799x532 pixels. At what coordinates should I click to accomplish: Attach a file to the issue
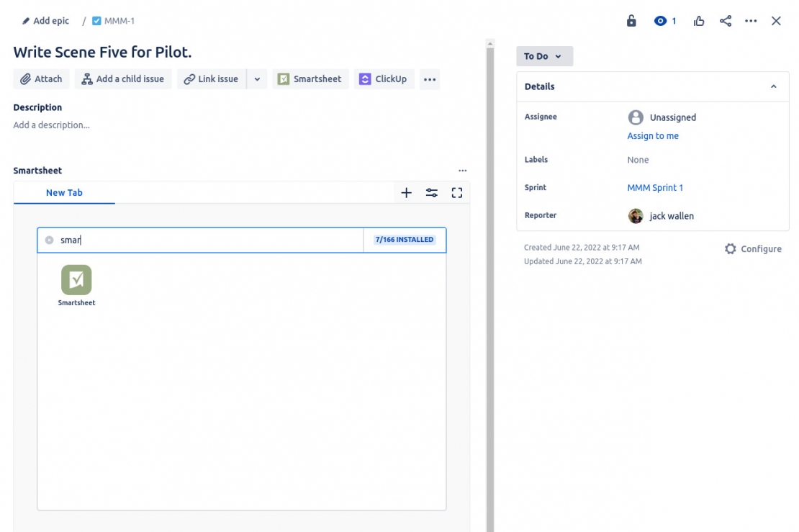[x=40, y=78]
